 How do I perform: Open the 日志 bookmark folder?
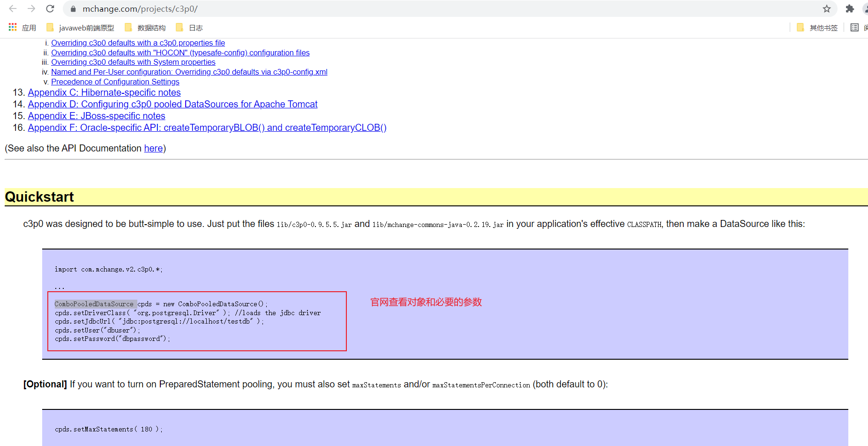(189, 28)
